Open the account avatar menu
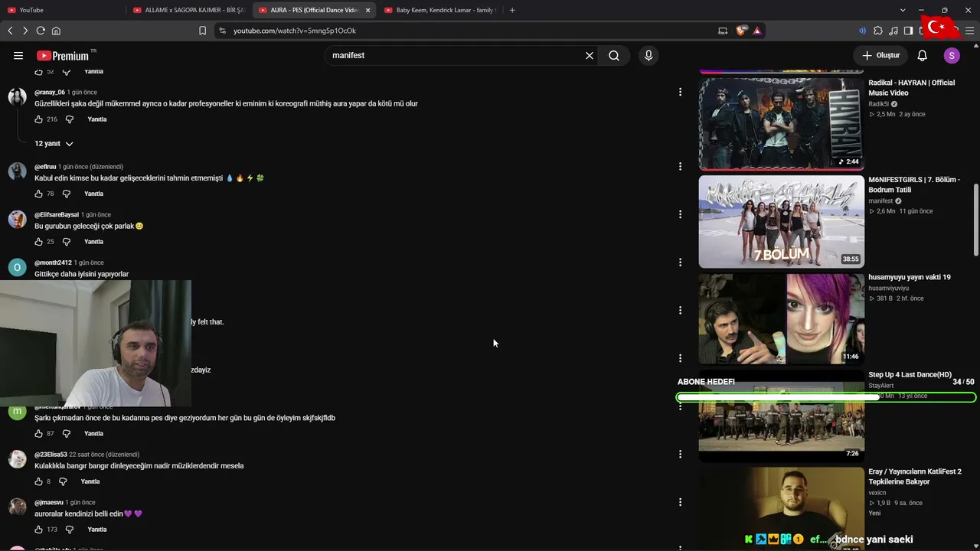The height and width of the screenshot is (551, 980). 952,56
